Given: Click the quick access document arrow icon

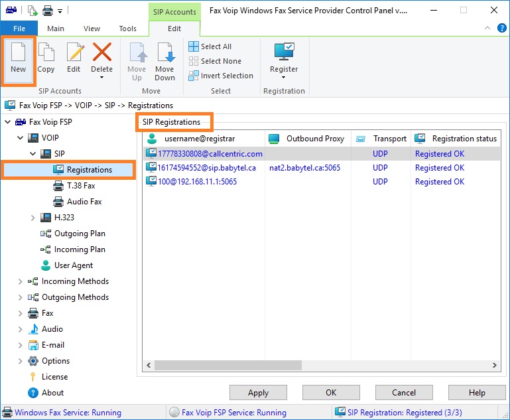Looking at the screenshot, I should tap(32, 11).
